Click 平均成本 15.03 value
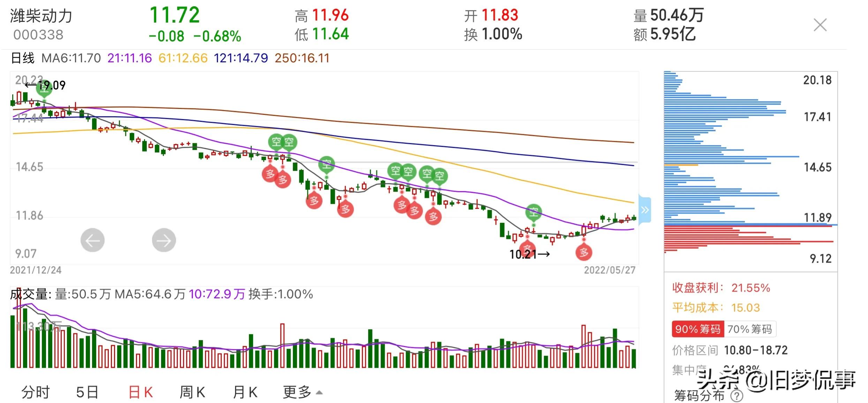The image size is (868, 403). coord(745,308)
